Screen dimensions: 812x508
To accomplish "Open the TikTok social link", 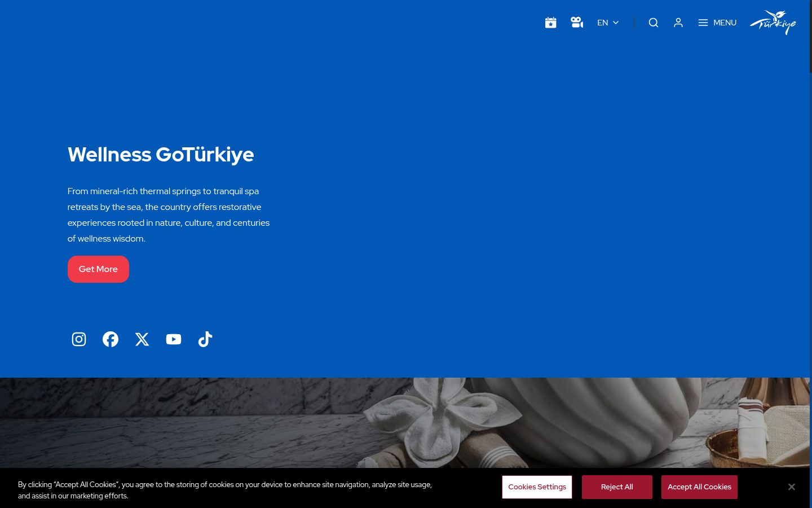I will (205, 339).
